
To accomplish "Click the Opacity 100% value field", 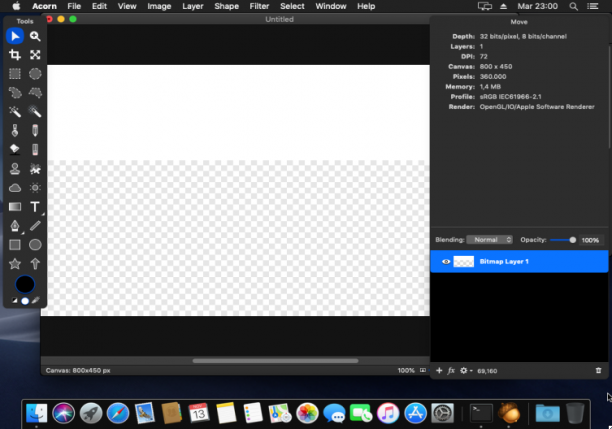I will click(x=590, y=240).
